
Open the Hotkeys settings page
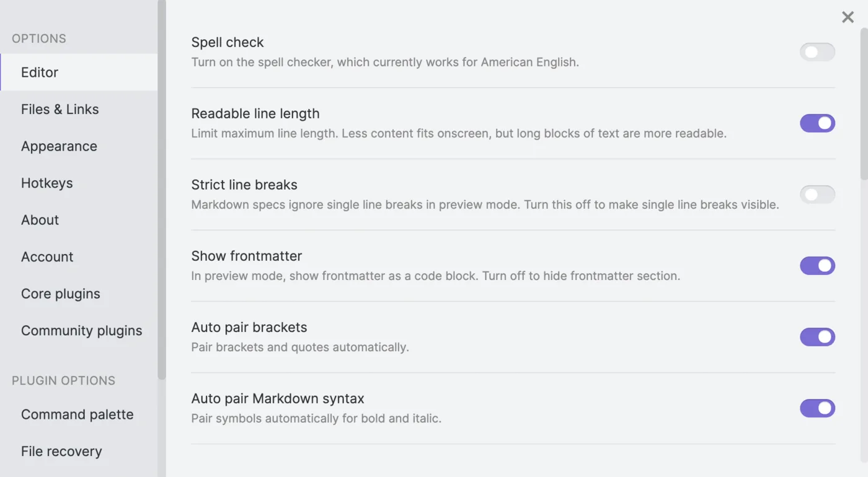click(x=46, y=183)
